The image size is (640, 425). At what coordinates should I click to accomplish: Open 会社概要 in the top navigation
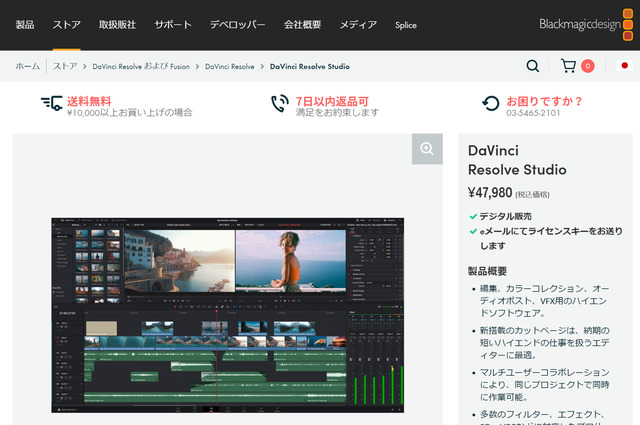click(302, 25)
